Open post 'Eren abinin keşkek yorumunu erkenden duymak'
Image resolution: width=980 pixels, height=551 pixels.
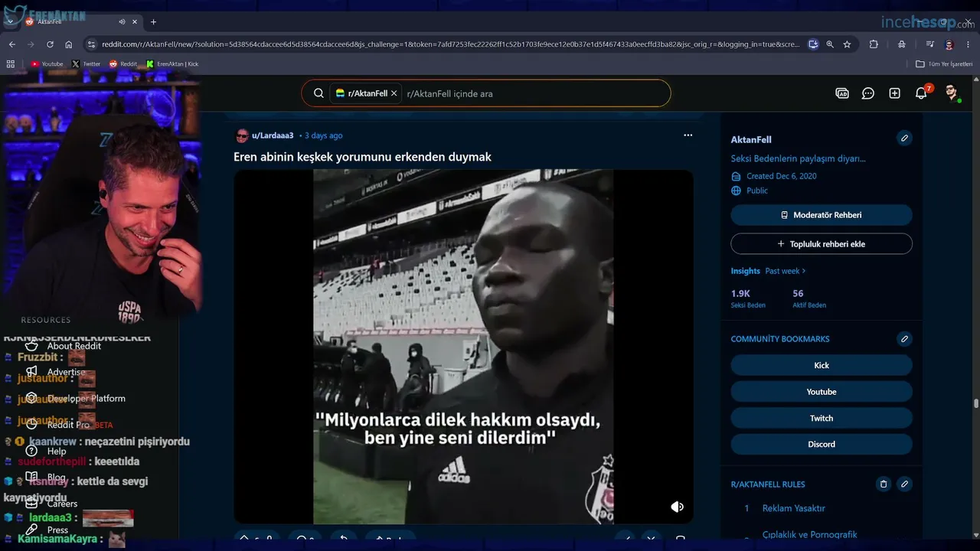[362, 157]
